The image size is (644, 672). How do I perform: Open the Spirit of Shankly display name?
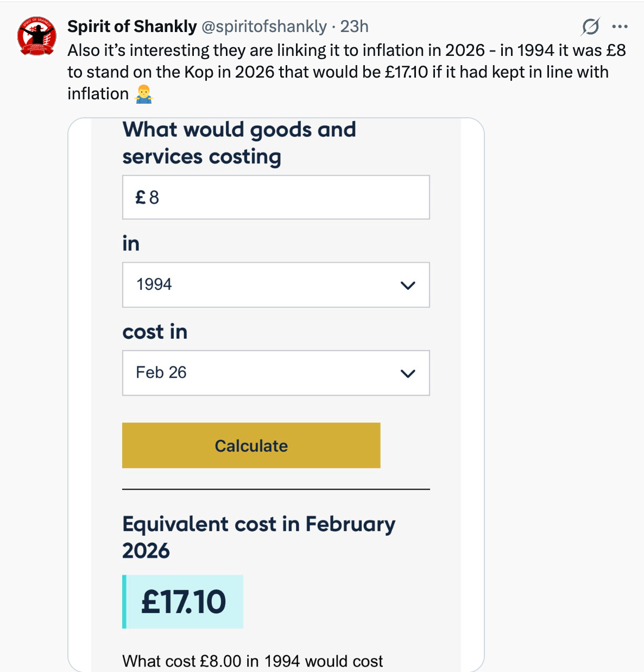click(132, 26)
